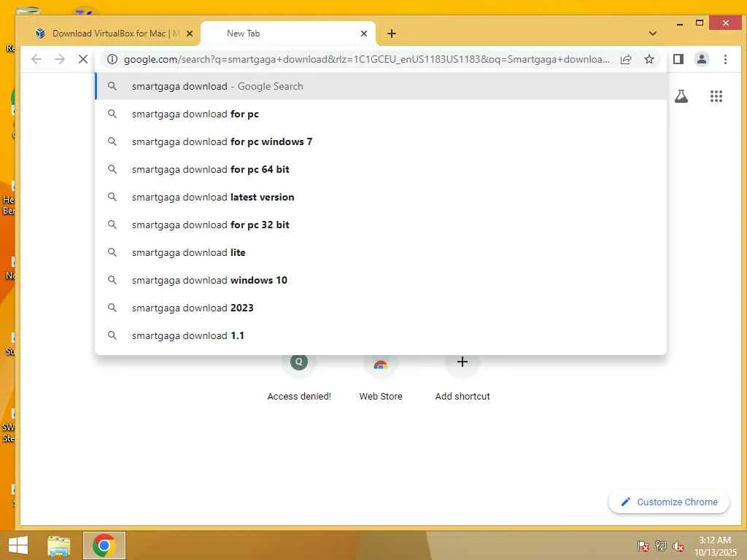Click the forward navigation arrow

point(60,59)
